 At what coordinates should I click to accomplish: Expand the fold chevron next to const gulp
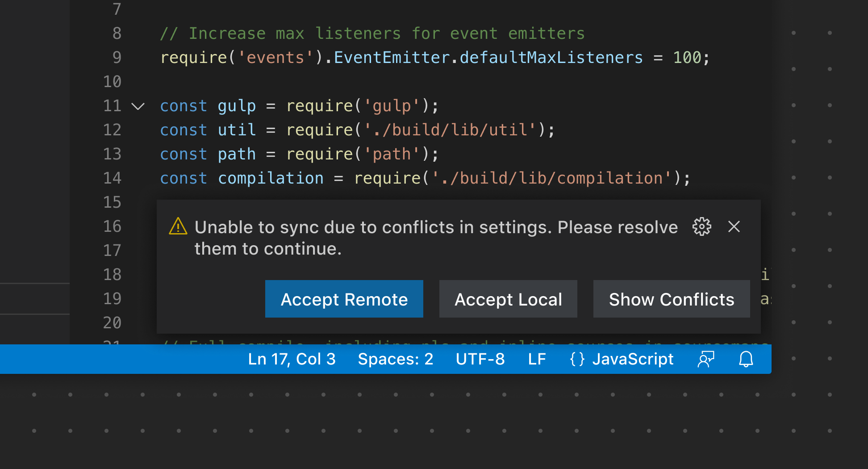point(138,106)
